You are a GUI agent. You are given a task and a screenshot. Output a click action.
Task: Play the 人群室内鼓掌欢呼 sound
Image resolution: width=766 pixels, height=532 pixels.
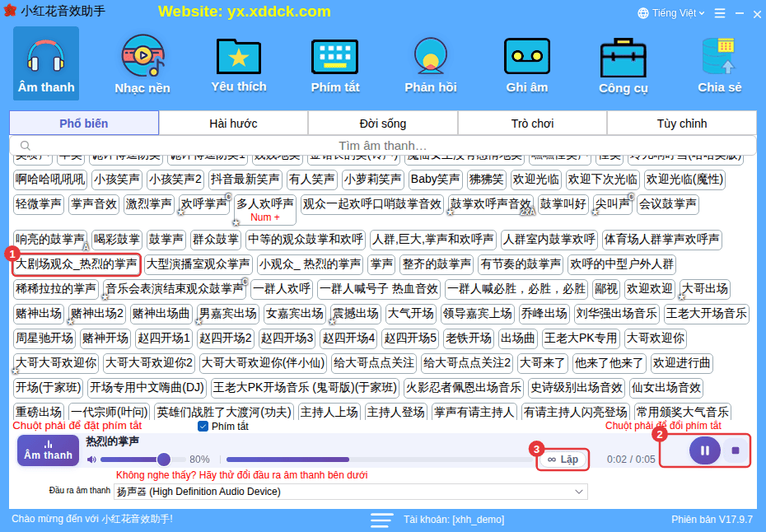(x=549, y=240)
